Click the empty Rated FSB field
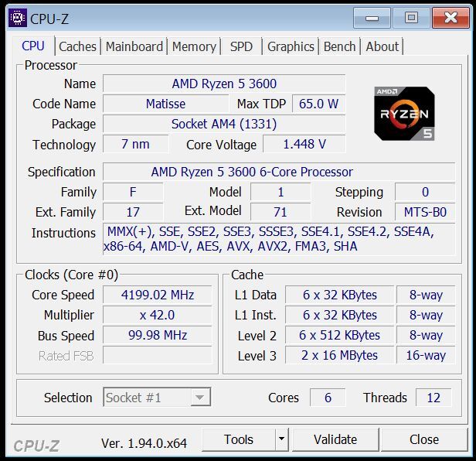The height and width of the screenshot is (461, 476). (x=158, y=355)
